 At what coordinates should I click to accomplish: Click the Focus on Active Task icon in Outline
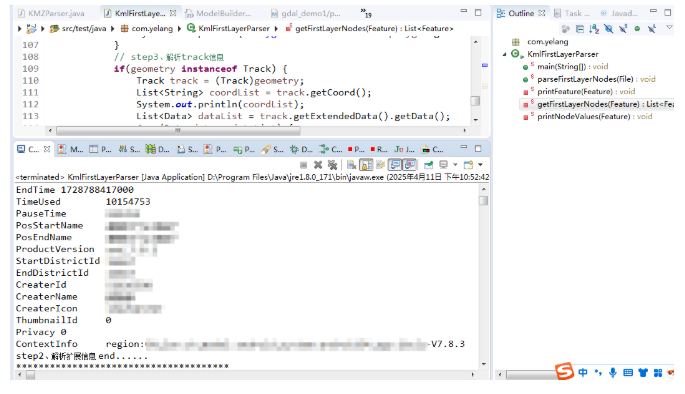(566, 29)
